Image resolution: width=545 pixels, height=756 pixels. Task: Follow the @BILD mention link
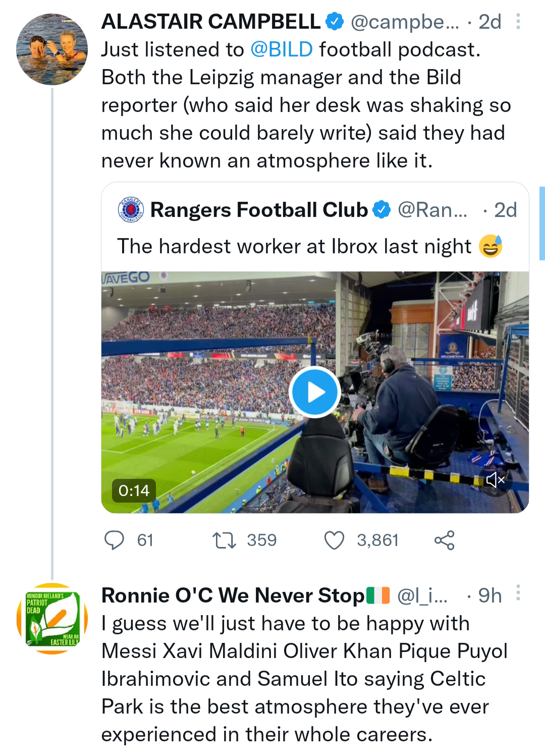[x=282, y=49]
